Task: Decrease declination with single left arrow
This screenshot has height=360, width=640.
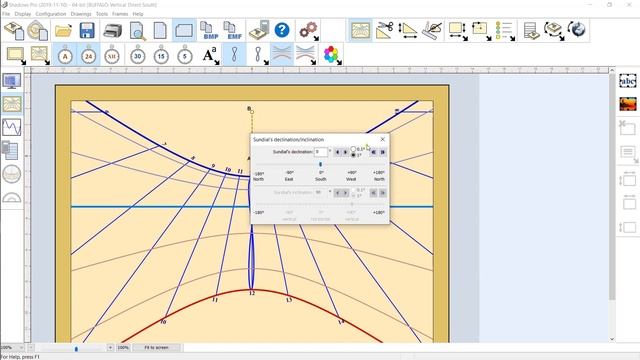Action: 337,152
